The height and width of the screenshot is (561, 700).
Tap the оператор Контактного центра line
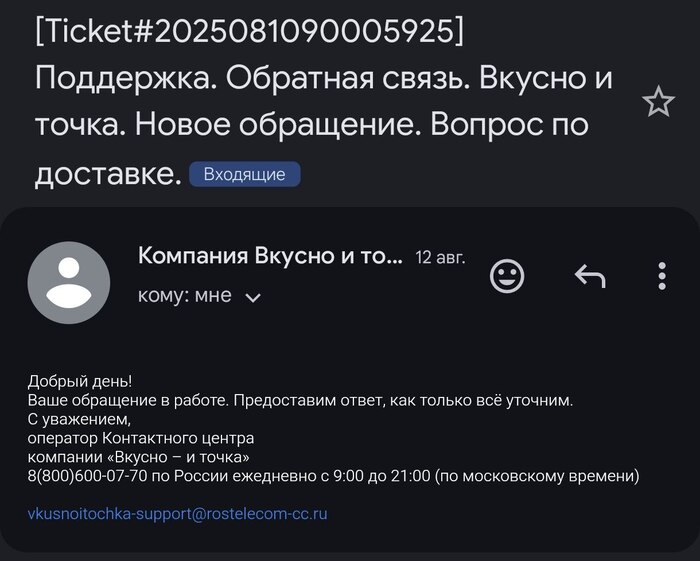(x=141, y=438)
